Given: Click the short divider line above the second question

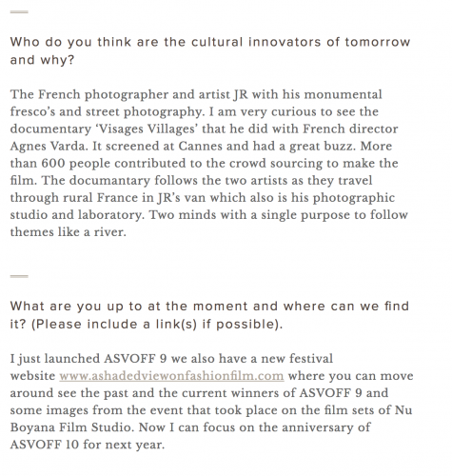Looking at the screenshot, I should point(19,276).
